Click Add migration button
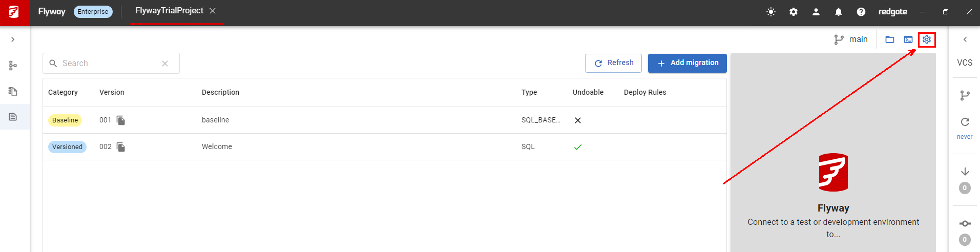The width and height of the screenshot is (980, 252). 687,63
